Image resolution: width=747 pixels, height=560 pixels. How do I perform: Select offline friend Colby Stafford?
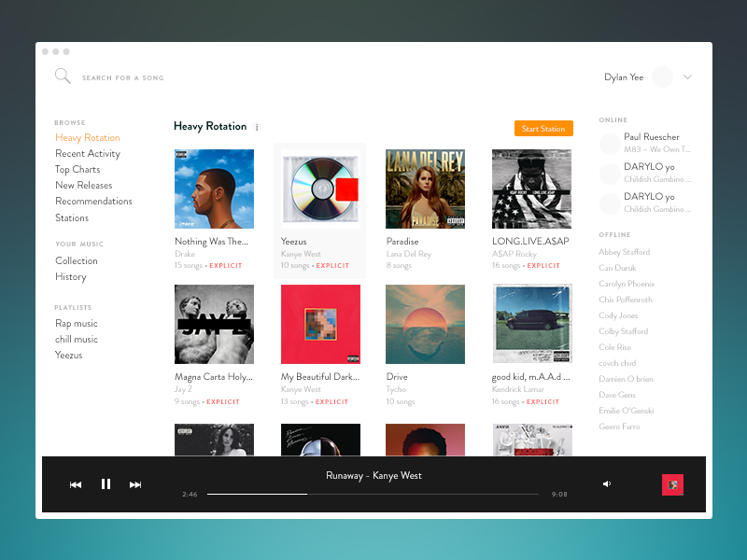pyautogui.click(x=623, y=331)
